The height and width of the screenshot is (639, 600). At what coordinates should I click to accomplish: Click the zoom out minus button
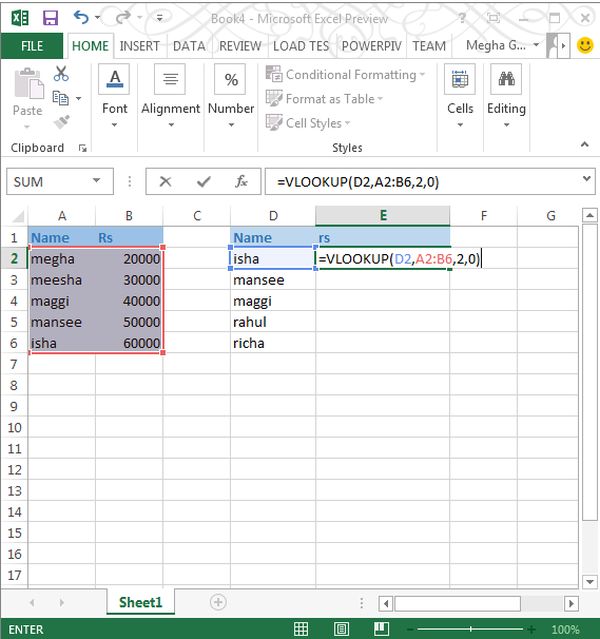(410, 630)
